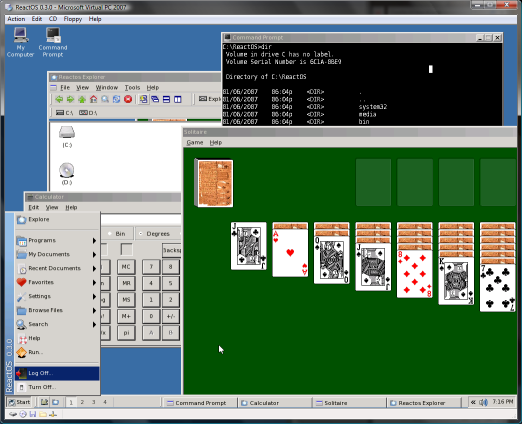
Task: Select the Jack of Clubs card
Action: (249, 246)
